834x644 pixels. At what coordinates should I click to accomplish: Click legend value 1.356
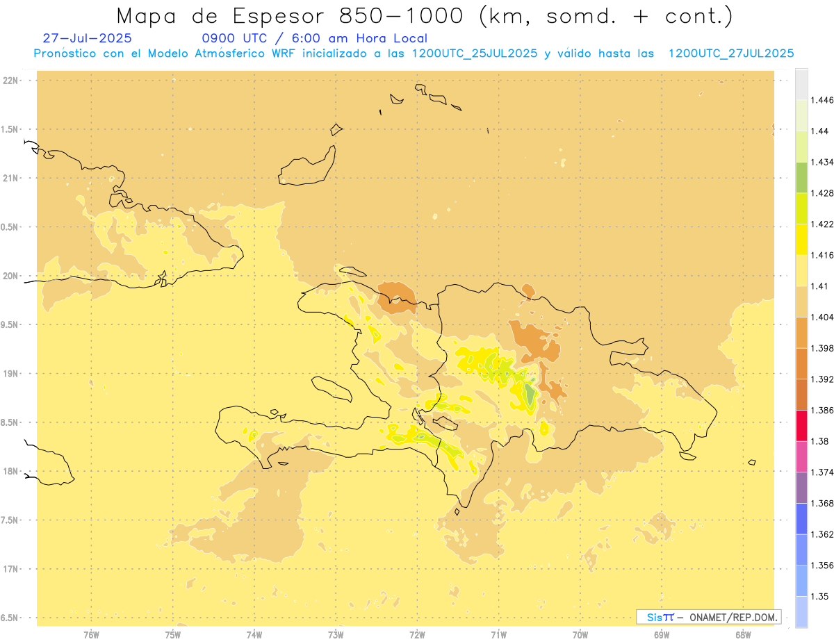[x=822, y=565]
